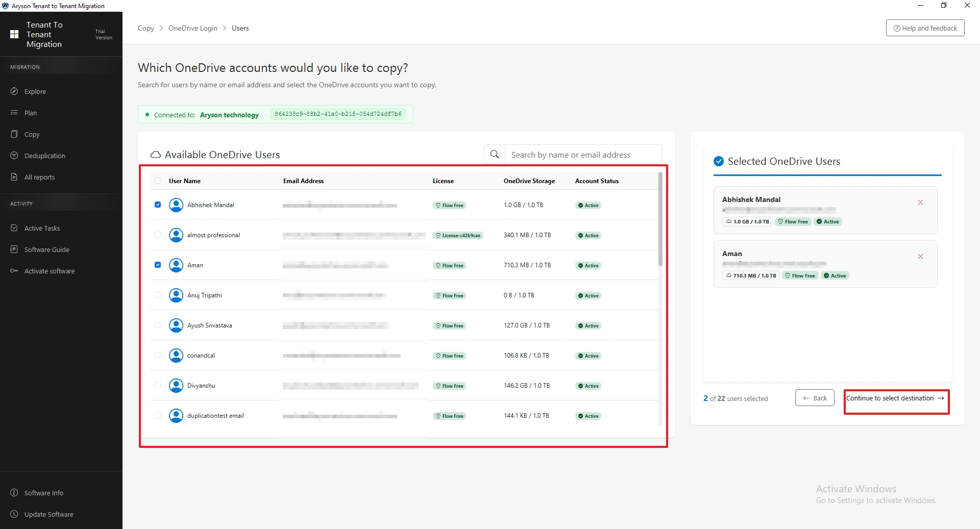This screenshot has width=980, height=529.
Task: Toggle the select-all users checkbox
Action: click(158, 181)
